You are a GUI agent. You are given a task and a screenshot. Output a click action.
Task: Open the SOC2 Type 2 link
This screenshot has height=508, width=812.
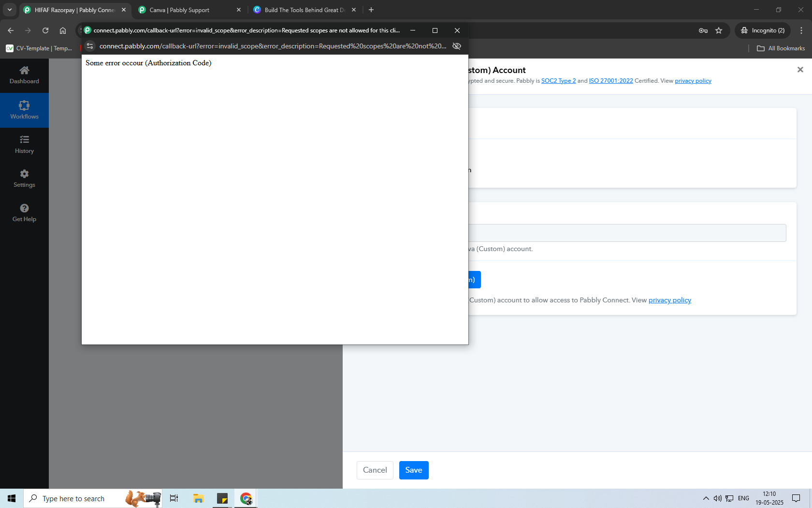(558, 81)
